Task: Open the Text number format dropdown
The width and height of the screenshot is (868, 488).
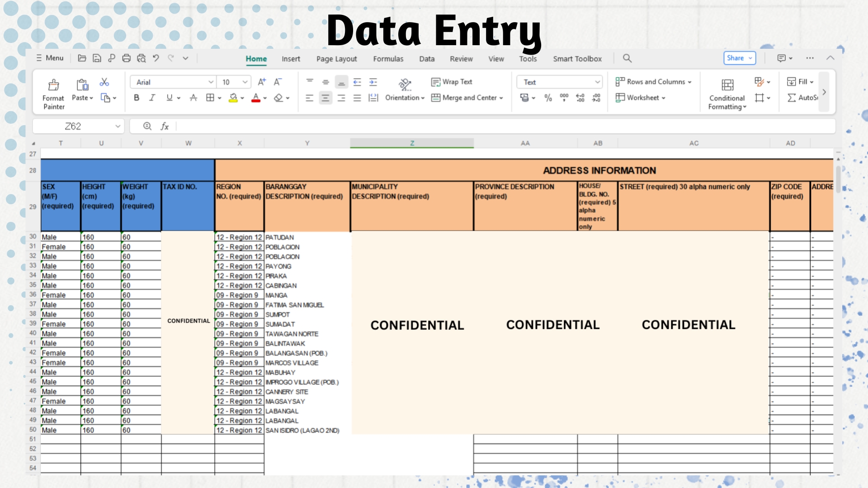Action: click(560, 82)
